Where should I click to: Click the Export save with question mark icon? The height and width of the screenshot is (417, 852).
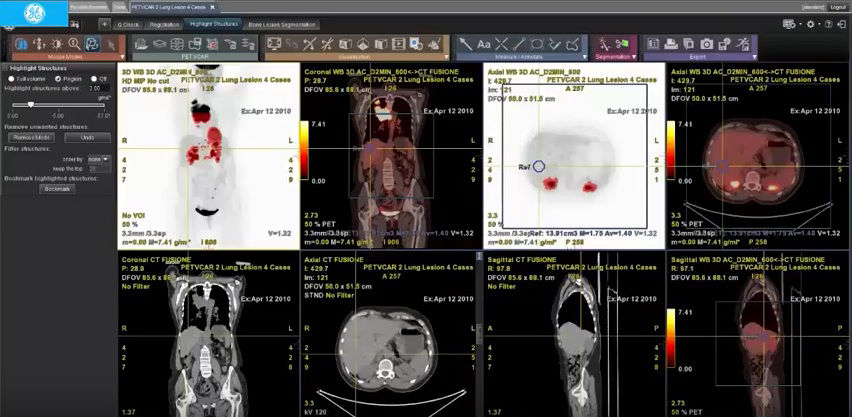[724, 44]
